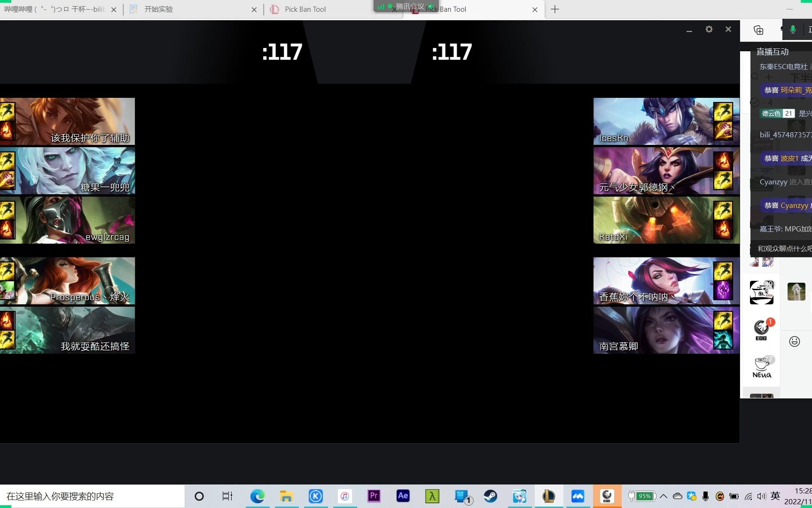Open the orange EGG app on taskbar
This screenshot has width=812, height=508.
[607, 496]
